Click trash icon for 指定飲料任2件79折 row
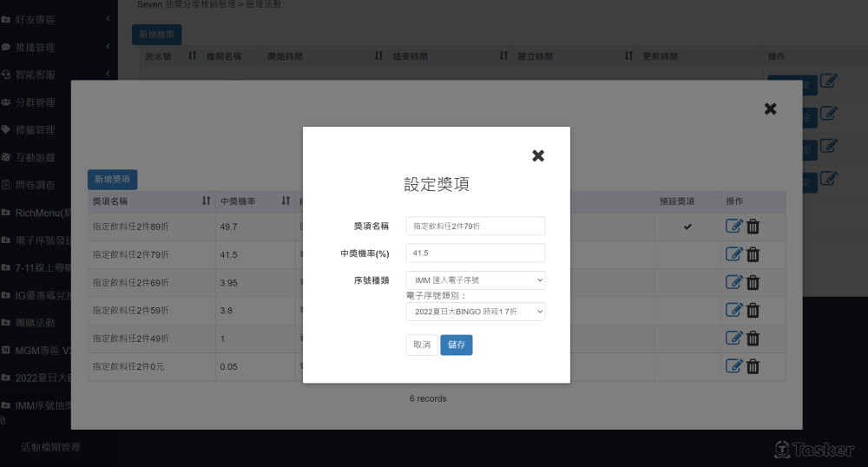The height and width of the screenshot is (467, 868). 753,254
